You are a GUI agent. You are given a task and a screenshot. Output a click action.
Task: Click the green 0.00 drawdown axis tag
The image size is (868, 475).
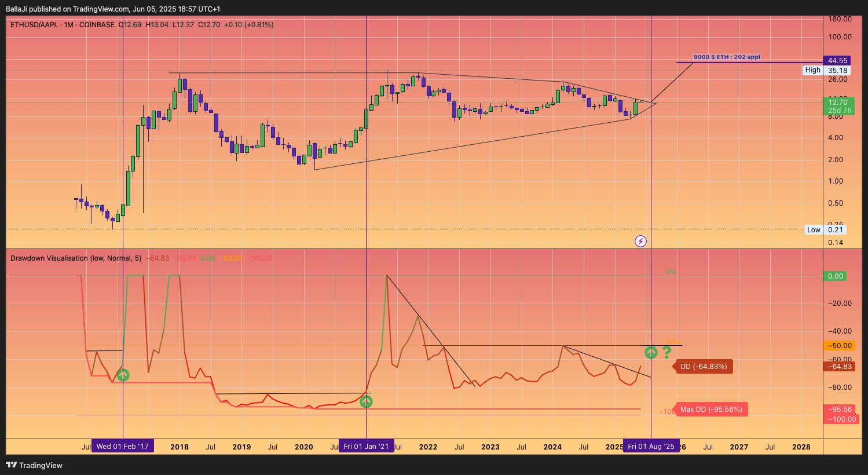coord(835,276)
